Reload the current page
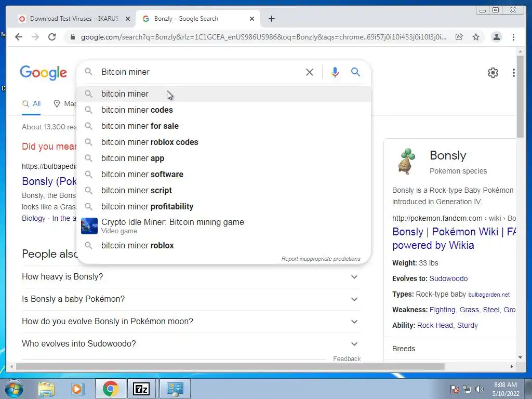Screen dimensions: 532x399 pos(52,37)
